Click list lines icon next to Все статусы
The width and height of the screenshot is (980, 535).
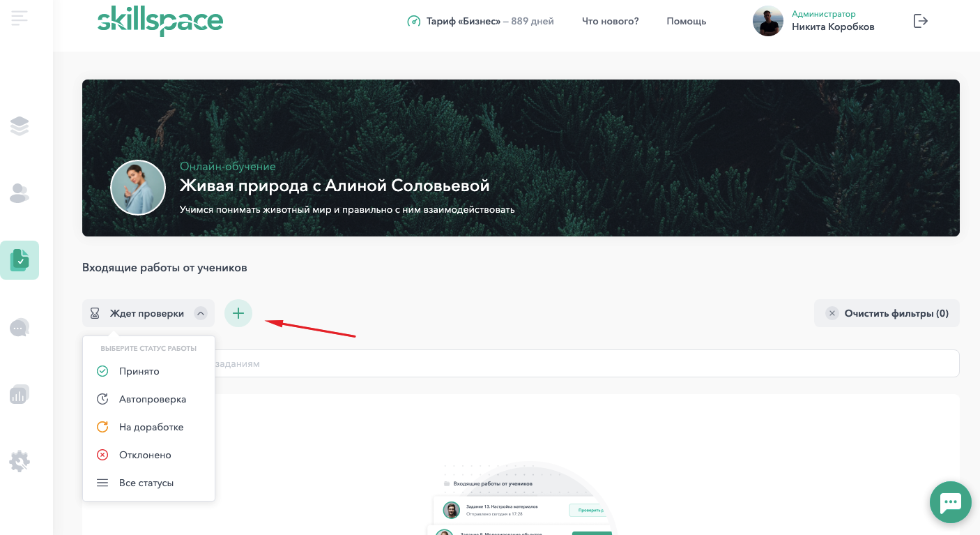click(102, 483)
